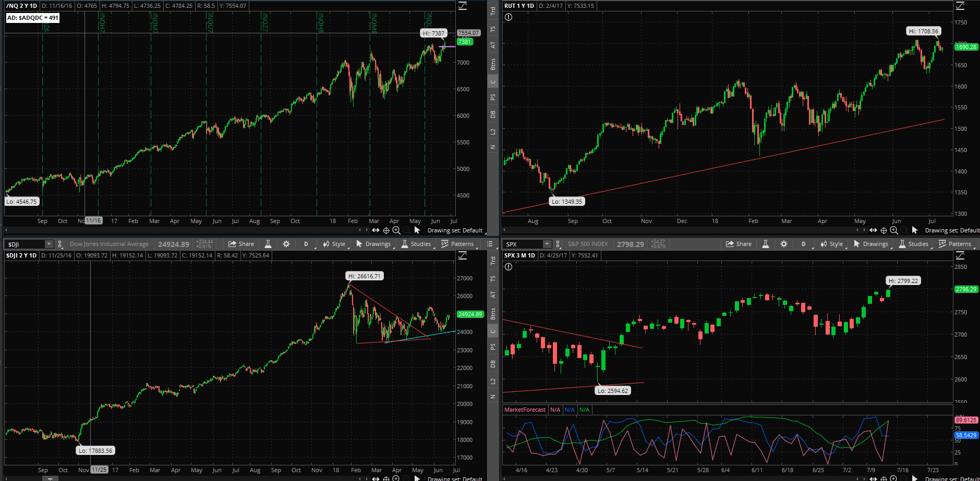Click the flask icon in $DJI toolbar
980x481 pixels.
tap(268, 244)
